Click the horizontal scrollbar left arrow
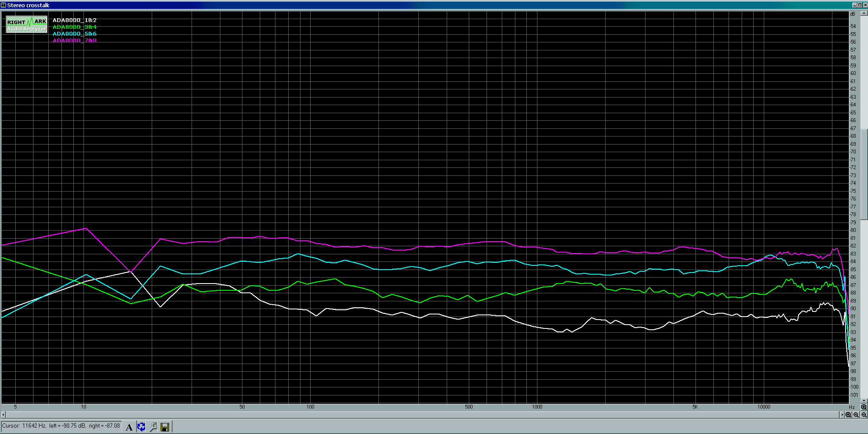Image resolution: width=868 pixels, height=434 pixels. click(3, 415)
